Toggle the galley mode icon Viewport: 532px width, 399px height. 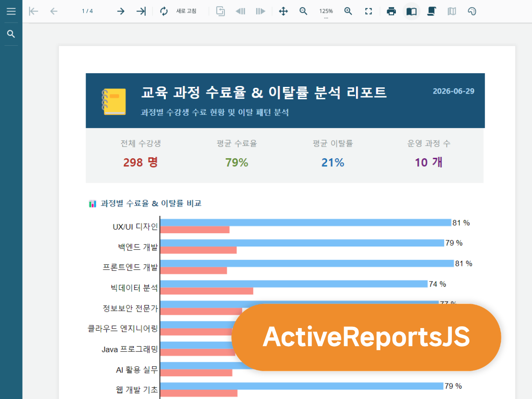(452, 11)
